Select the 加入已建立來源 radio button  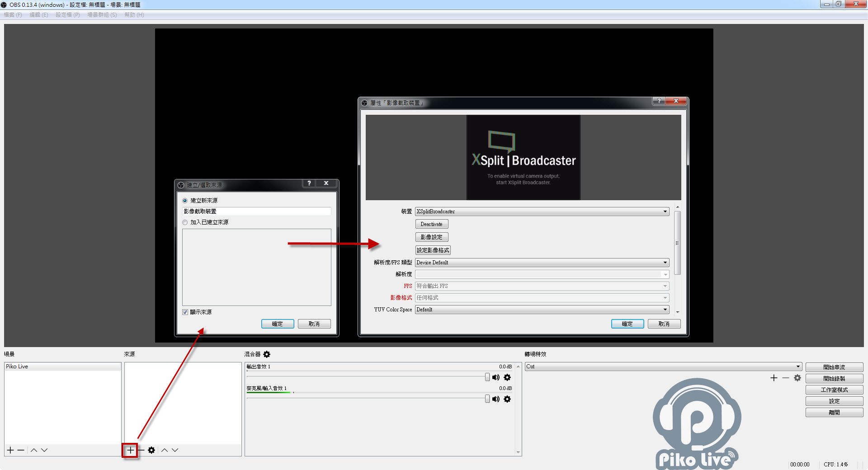pyautogui.click(x=185, y=222)
